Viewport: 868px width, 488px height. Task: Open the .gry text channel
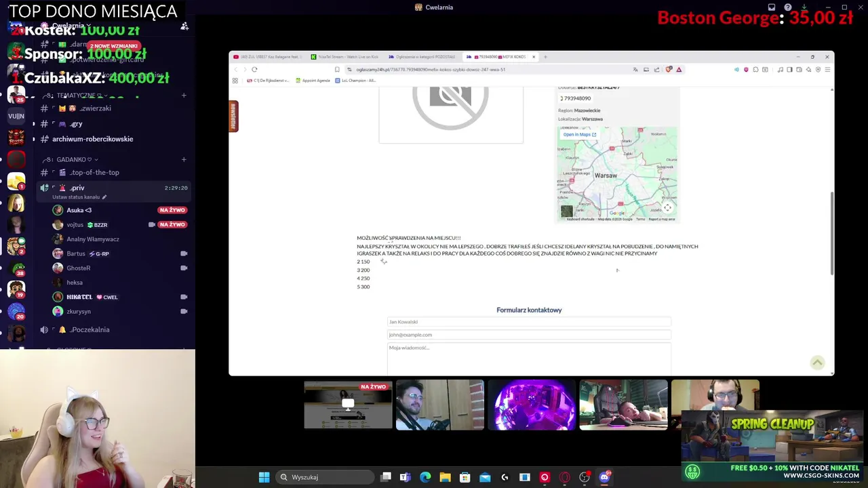(x=113, y=124)
